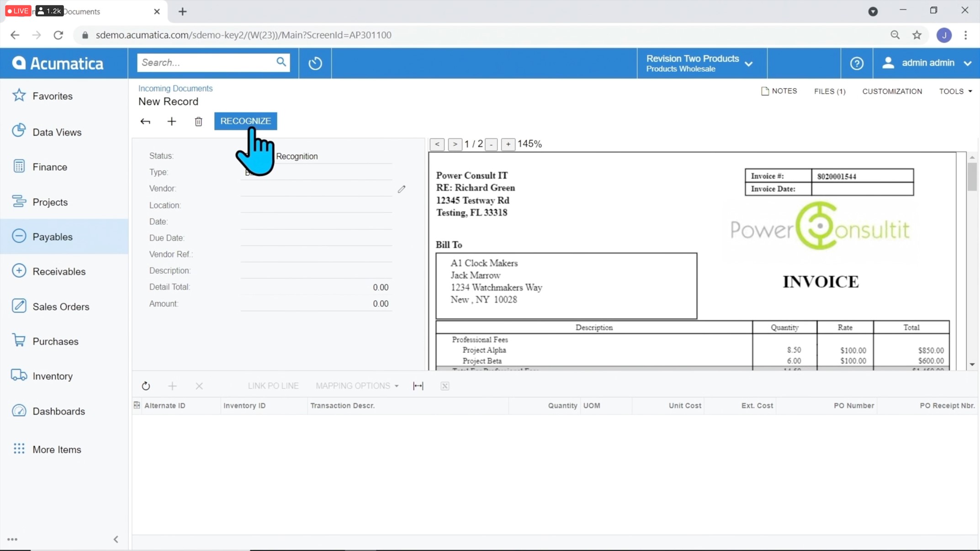Open the CUSTOMIZATION menu
Viewport: 980px width, 551px height.
(892, 91)
